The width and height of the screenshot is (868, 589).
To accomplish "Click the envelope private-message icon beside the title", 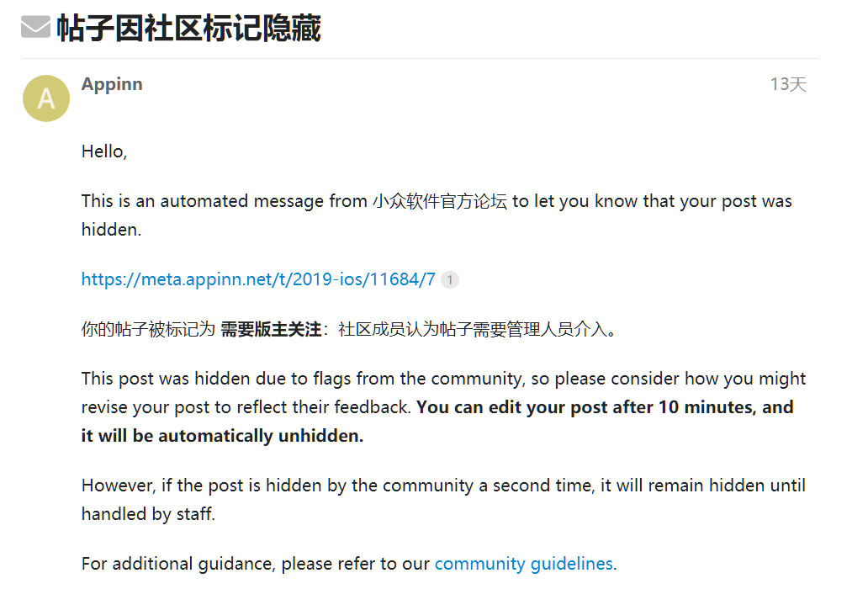I will click(35, 27).
